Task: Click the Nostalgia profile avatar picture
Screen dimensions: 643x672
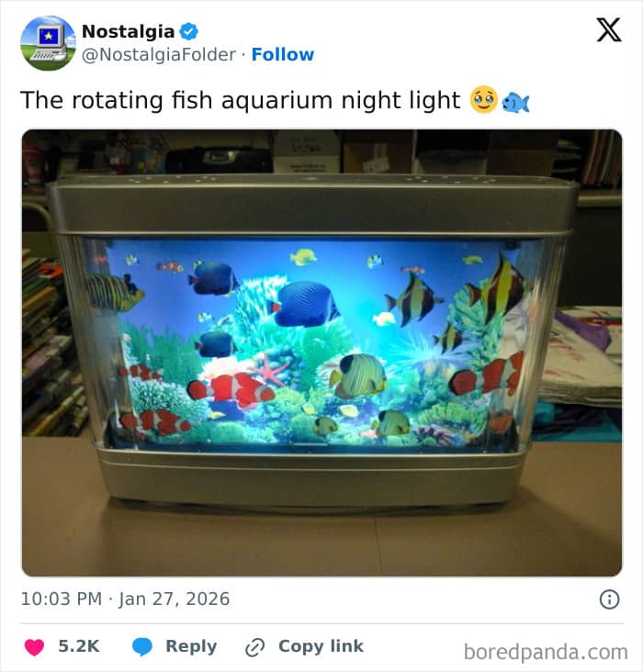Action: point(48,43)
